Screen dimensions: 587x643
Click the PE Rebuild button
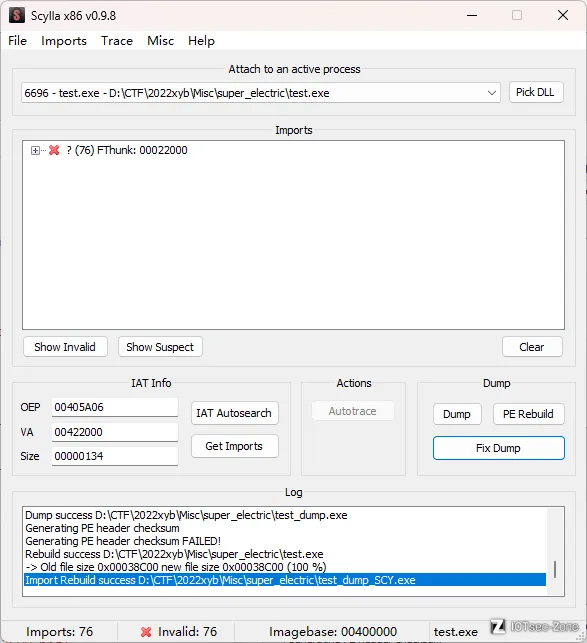528,414
